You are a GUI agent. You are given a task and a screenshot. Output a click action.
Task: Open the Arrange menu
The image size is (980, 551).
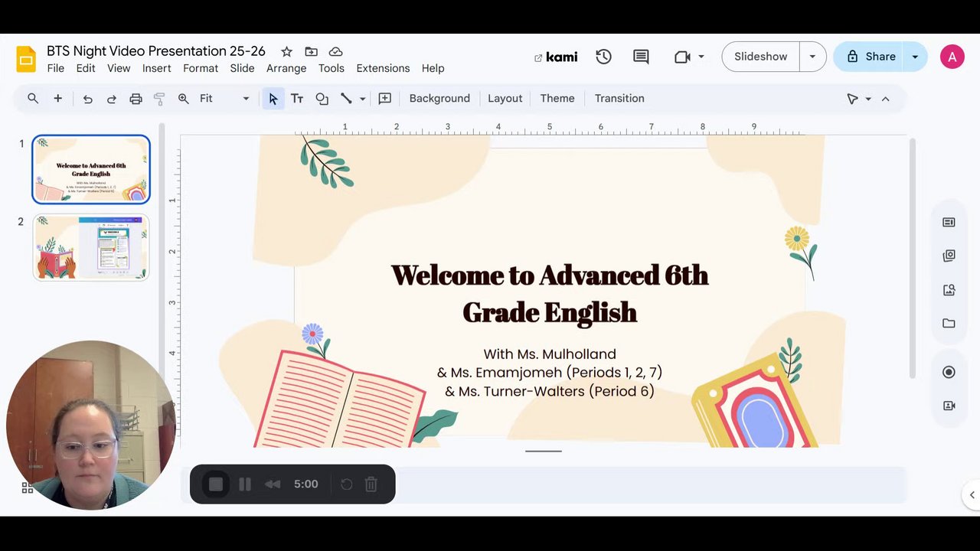point(286,68)
